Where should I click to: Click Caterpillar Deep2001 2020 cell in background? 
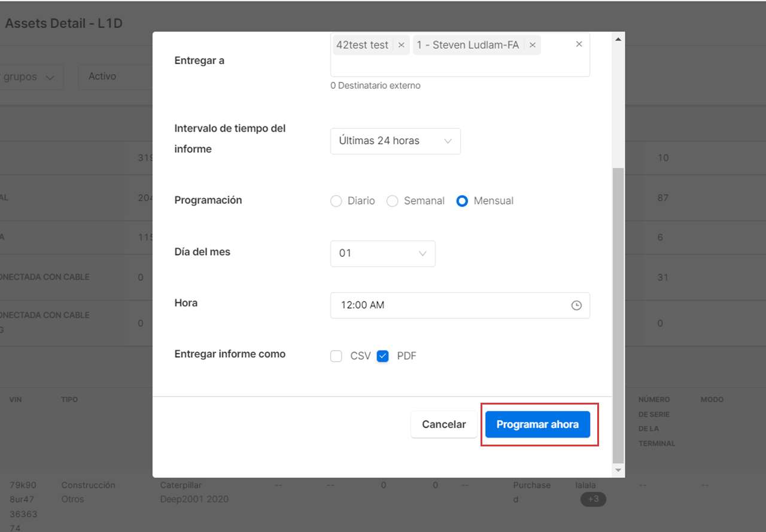tap(194, 492)
